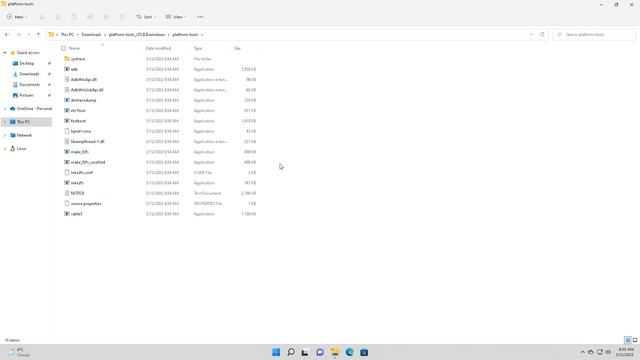This screenshot has height=360, width=640.
Task: Click the Delete trash icon in the toolbar
Action: point(122,17)
